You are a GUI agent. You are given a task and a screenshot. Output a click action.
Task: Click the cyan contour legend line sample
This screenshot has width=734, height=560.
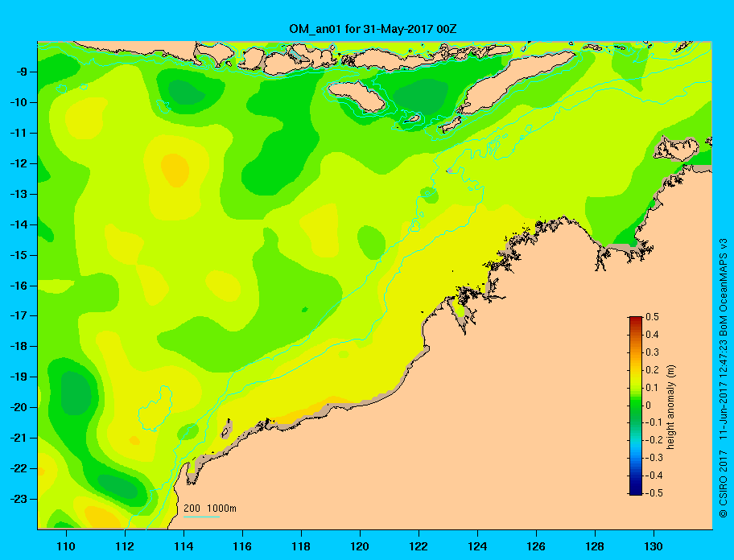point(201,517)
